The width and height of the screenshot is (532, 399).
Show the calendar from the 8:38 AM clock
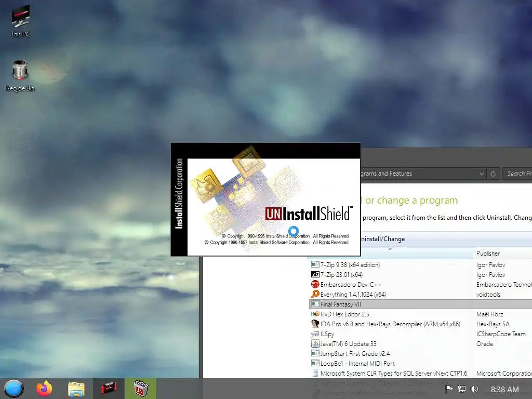tap(504, 390)
